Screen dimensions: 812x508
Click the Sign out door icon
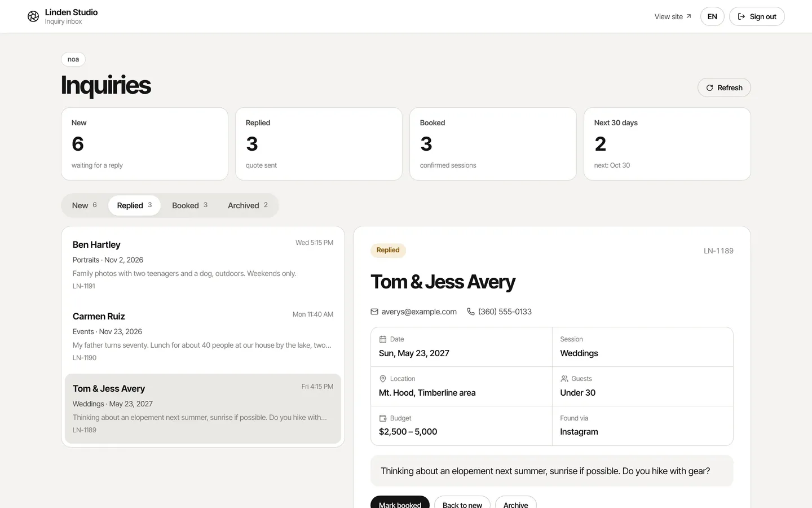(x=742, y=16)
